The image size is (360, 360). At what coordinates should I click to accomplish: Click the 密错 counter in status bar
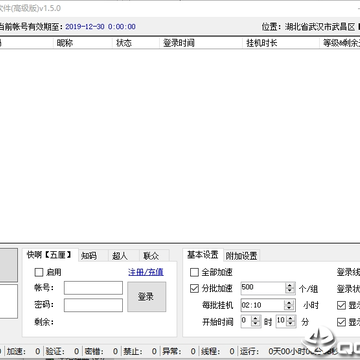point(101,351)
